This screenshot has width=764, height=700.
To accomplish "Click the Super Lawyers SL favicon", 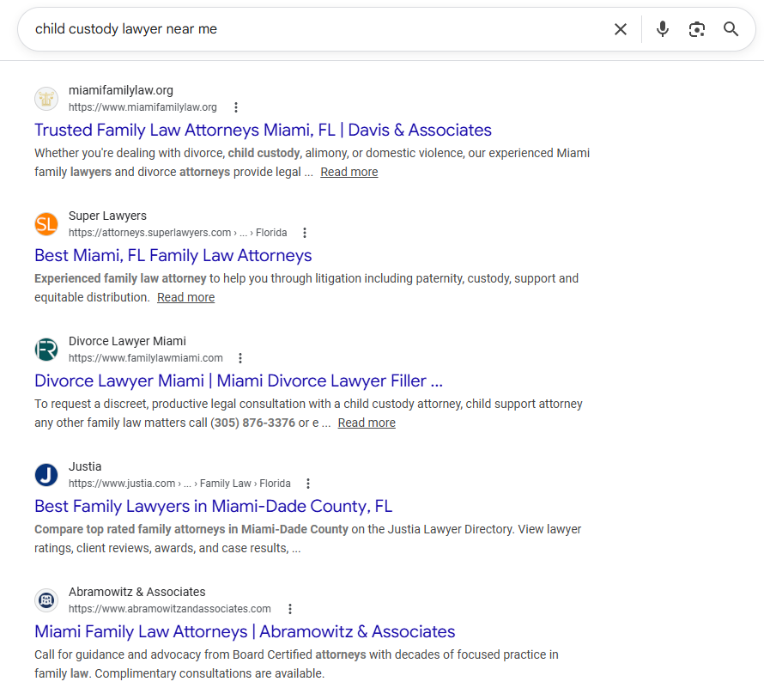I will click(x=45, y=223).
